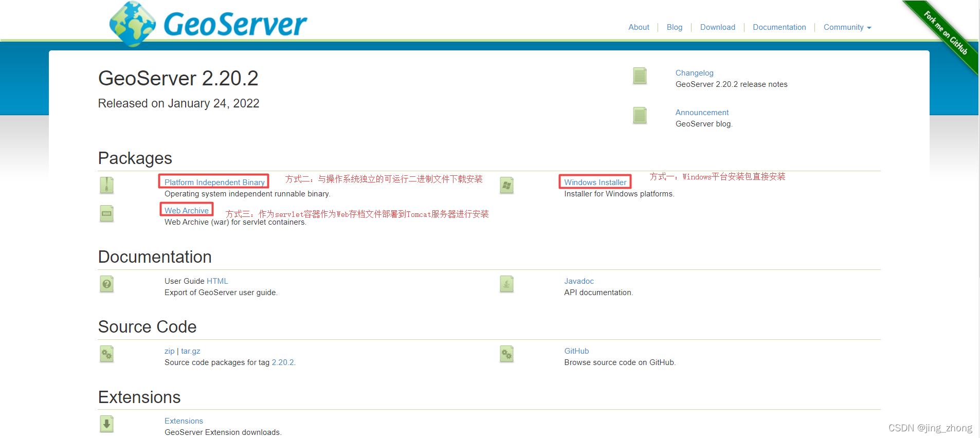Select 'Installer for Windows platforms.' text

(x=619, y=194)
